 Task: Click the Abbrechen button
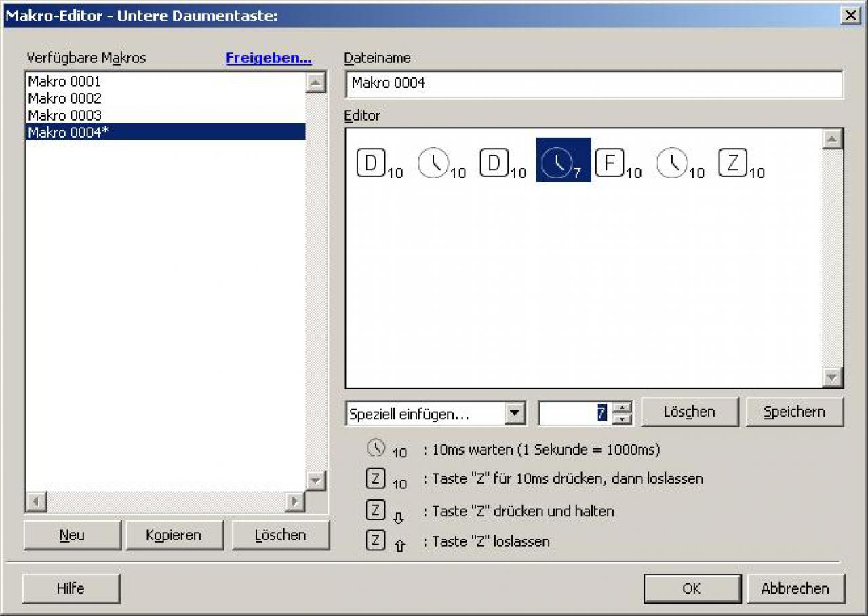pos(795,589)
